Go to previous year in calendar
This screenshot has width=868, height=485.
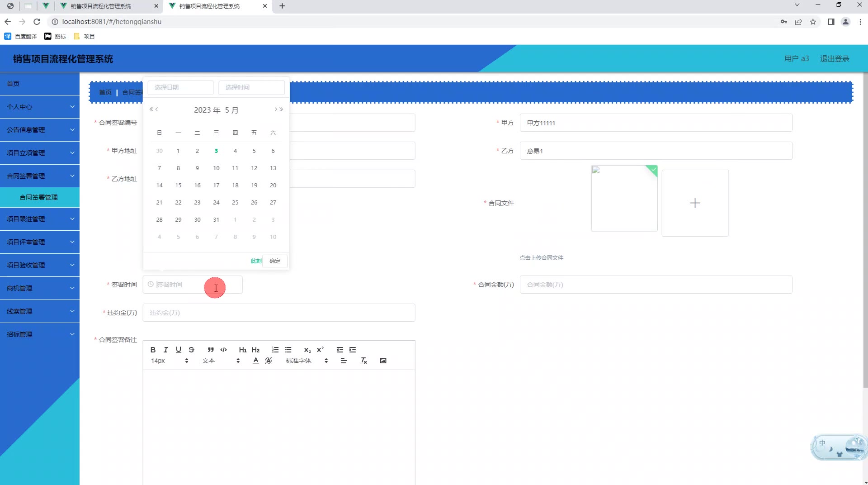pos(151,109)
